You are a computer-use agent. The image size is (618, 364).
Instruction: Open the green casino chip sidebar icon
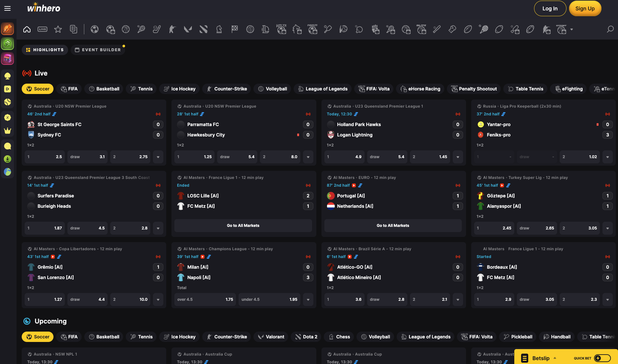tap(7, 43)
